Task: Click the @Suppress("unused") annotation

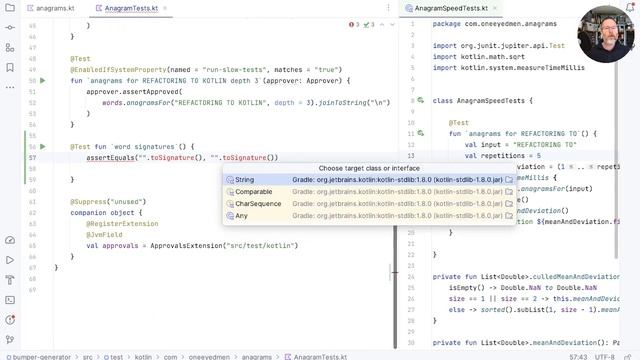Action: pos(108,202)
